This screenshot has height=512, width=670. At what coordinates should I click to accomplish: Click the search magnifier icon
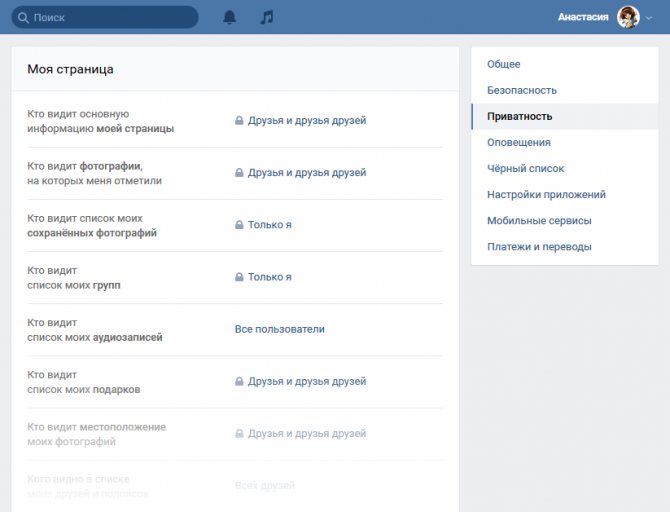pos(23,18)
